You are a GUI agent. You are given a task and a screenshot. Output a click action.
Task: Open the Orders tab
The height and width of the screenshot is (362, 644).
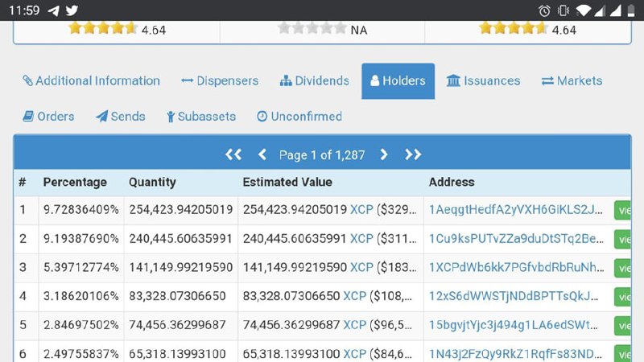pyautogui.click(x=48, y=117)
